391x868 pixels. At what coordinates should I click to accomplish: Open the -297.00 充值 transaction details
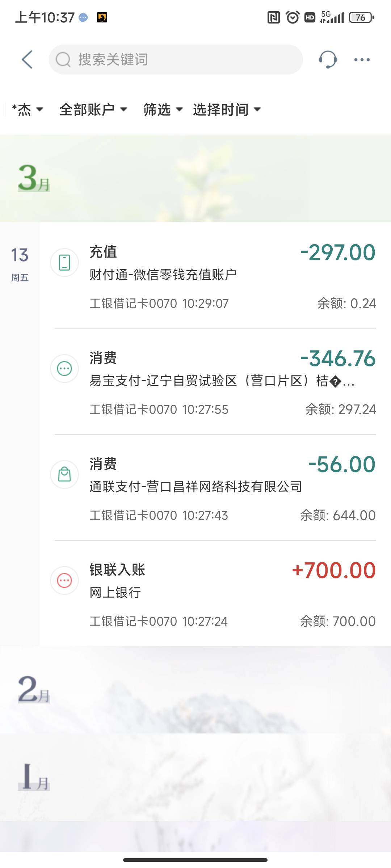[x=232, y=276]
